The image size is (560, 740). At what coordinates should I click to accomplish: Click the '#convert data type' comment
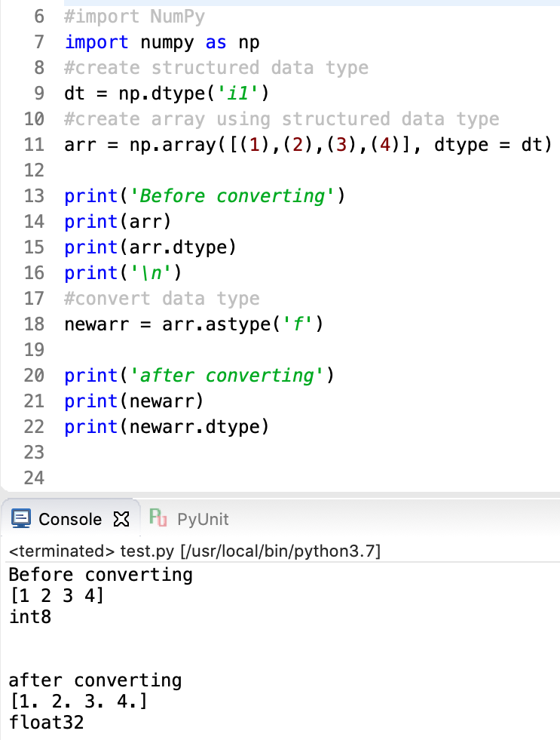(161, 299)
